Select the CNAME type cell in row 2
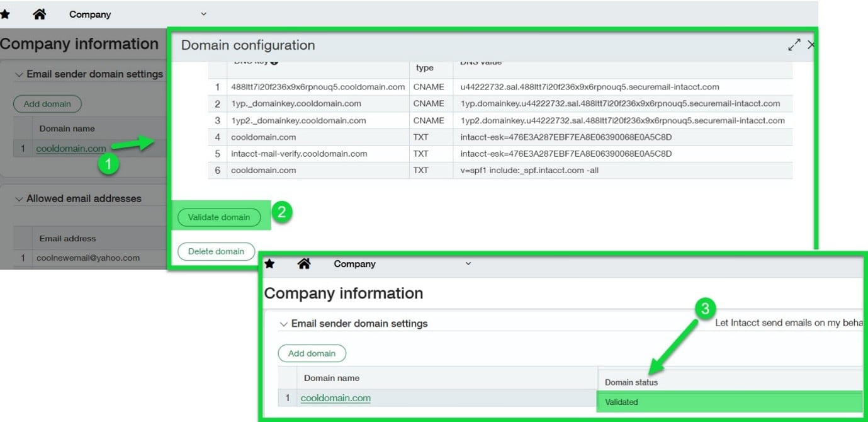The height and width of the screenshot is (422, 868). (431, 103)
